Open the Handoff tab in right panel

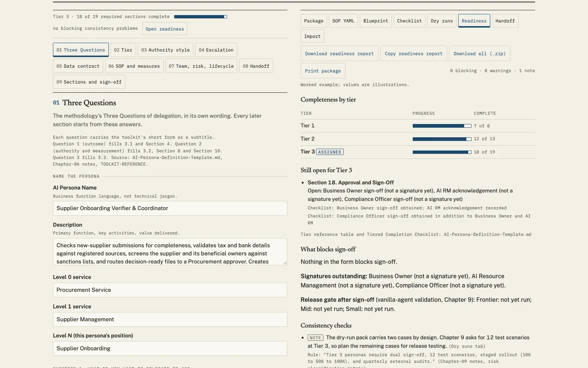pos(505,21)
